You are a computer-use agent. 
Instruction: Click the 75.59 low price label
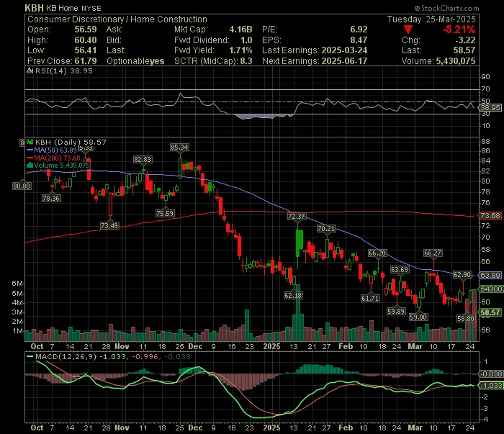(x=165, y=213)
